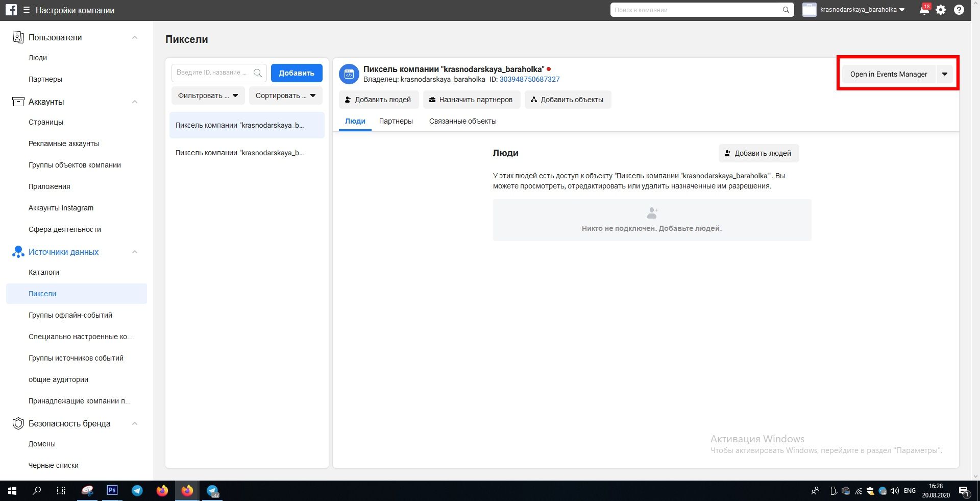980x501 pixels.
Task: Select Пиксели in sidebar
Action: coord(77,294)
